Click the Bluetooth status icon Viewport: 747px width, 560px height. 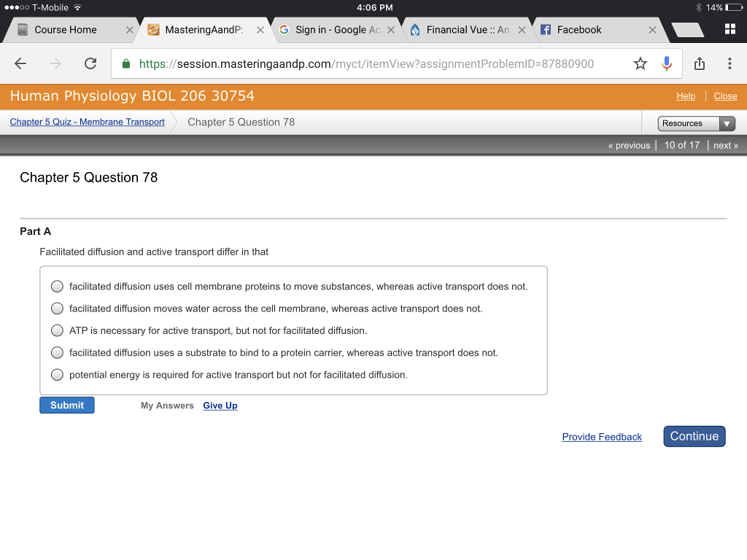[698, 7]
